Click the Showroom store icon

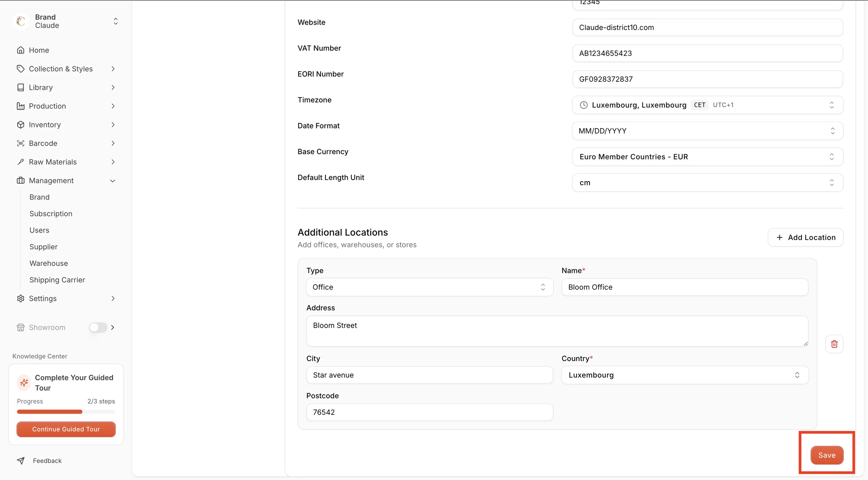point(21,327)
